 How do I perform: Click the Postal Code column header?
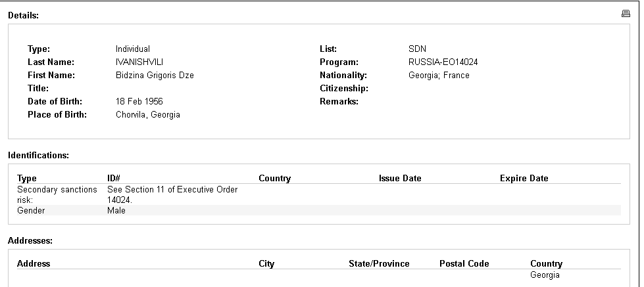coord(464,264)
